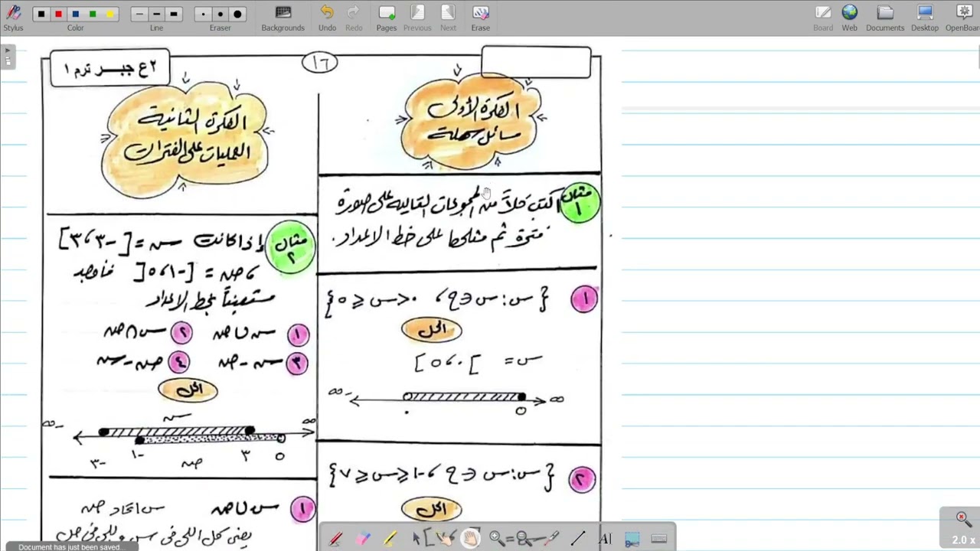Choose the thick line width
The image size is (980, 551).
pyautogui.click(x=173, y=14)
